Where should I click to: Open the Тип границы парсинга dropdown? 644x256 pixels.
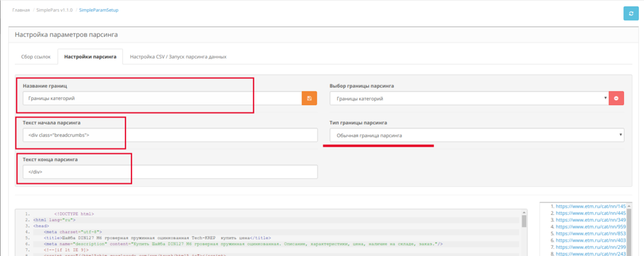point(477,135)
